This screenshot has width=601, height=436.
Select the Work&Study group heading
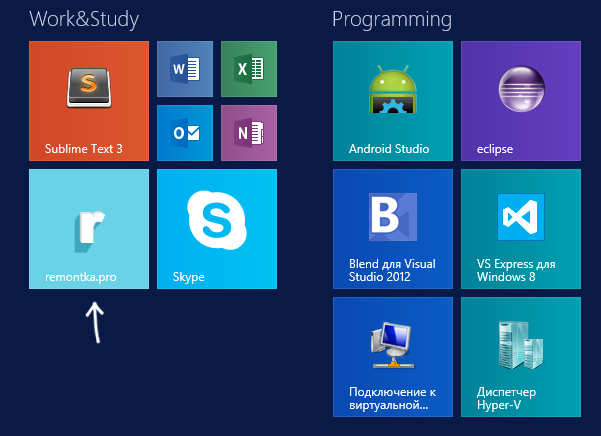(84, 19)
